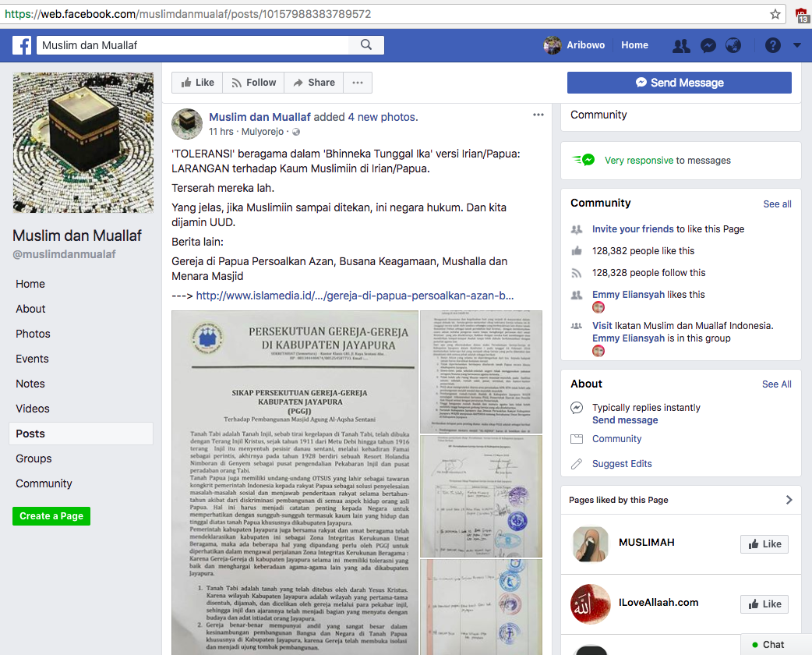Click the pencil Suggest Edits icon
This screenshot has width=812, height=655.
[x=577, y=464]
